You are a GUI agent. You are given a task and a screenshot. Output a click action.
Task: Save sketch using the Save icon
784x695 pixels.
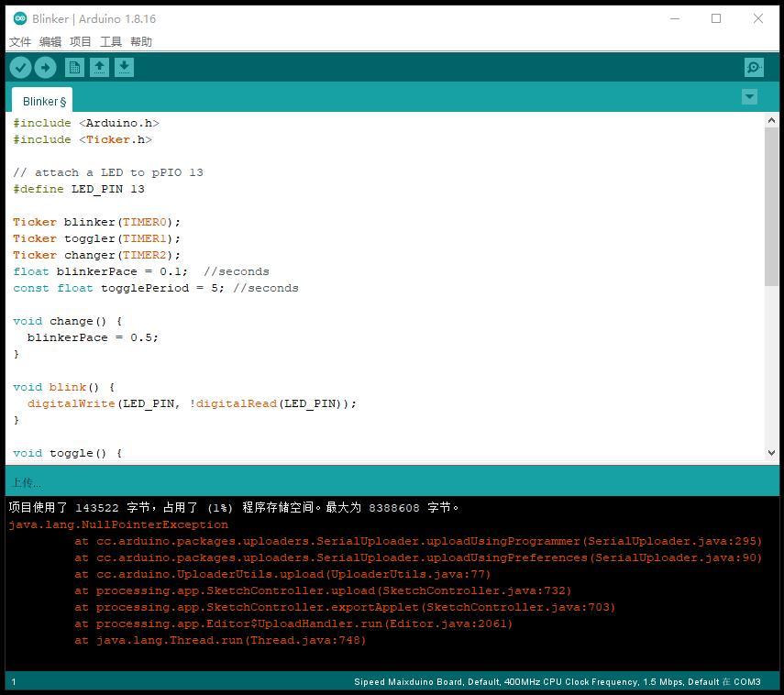pyautogui.click(x=124, y=68)
